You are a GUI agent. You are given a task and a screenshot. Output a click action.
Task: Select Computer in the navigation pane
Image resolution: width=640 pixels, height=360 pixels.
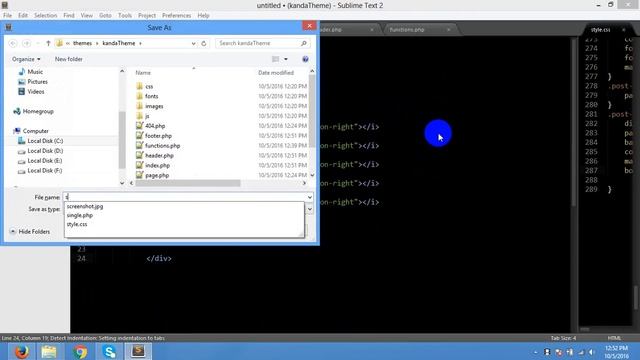pyautogui.click(x=36, y=131)
